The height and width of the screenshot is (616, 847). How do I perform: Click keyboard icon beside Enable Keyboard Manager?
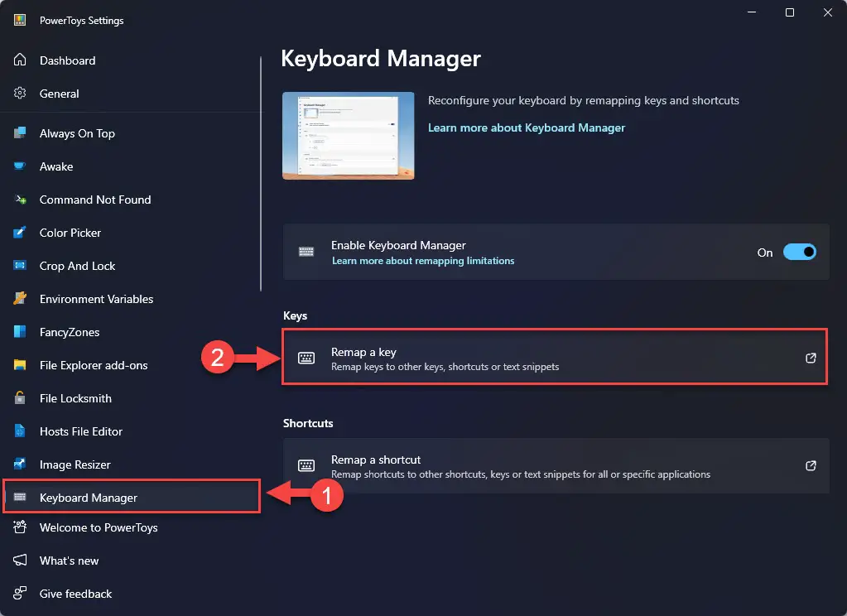(306, 252)
